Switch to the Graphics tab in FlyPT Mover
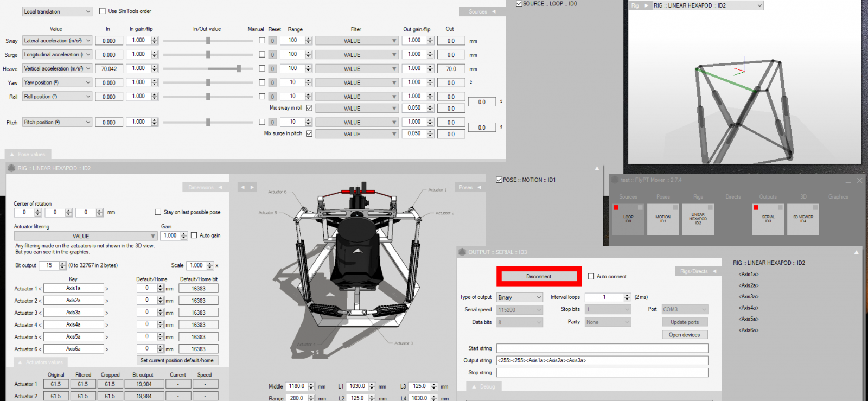Viewport: 868px width, 401px height. (x=838, y=197)
